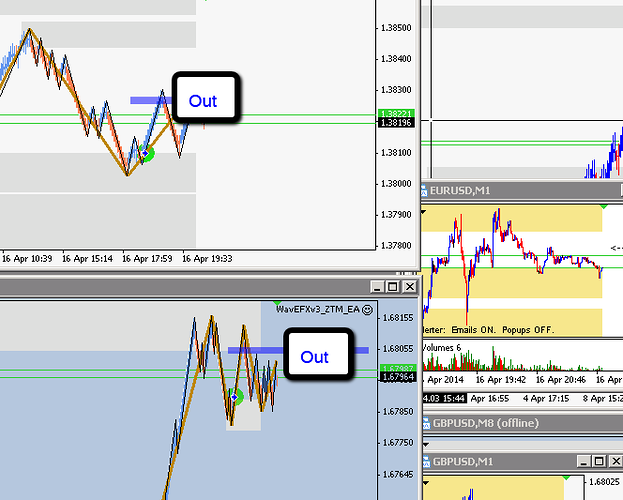Click the 1.67964 black price label
The height and width of the screenshot is (500, 623).
pos(398,377)
